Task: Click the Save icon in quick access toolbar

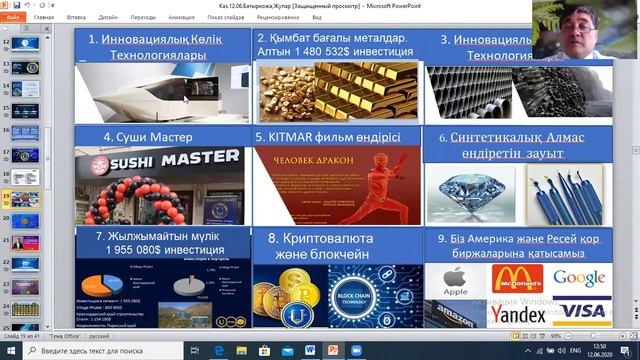Action: click(x=17, y=5)
